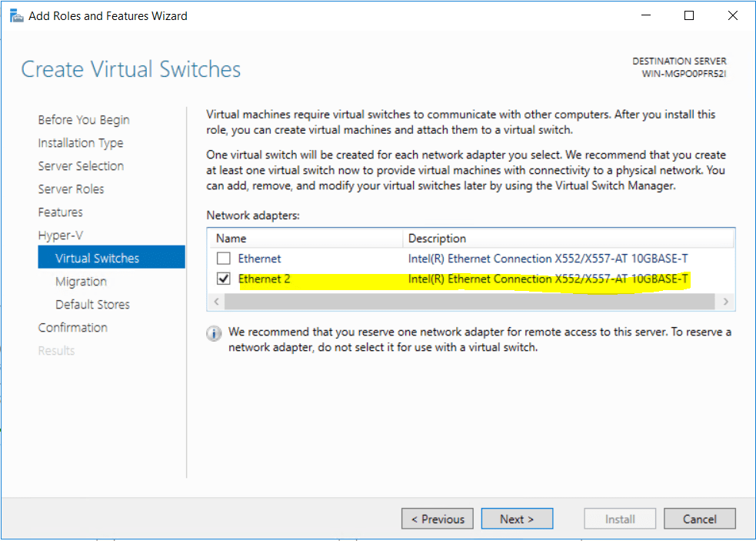Open the Server Roles page

click(x=71, y=189)
